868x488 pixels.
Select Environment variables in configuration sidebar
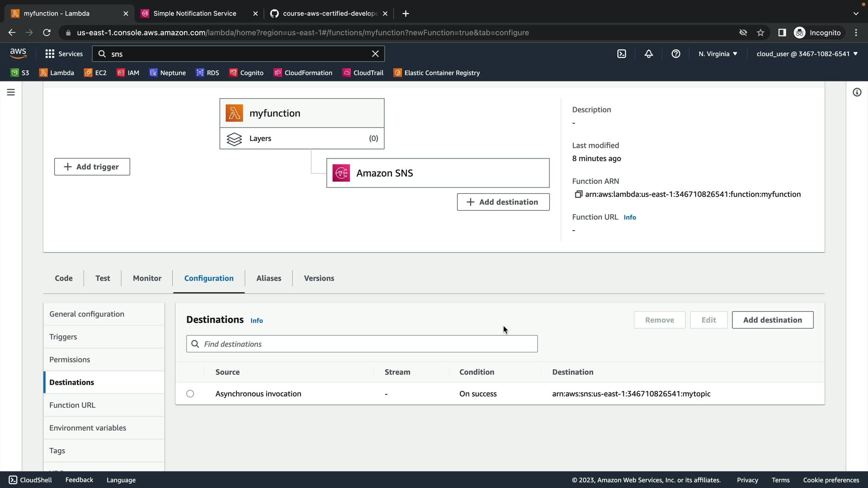[88, 428]
